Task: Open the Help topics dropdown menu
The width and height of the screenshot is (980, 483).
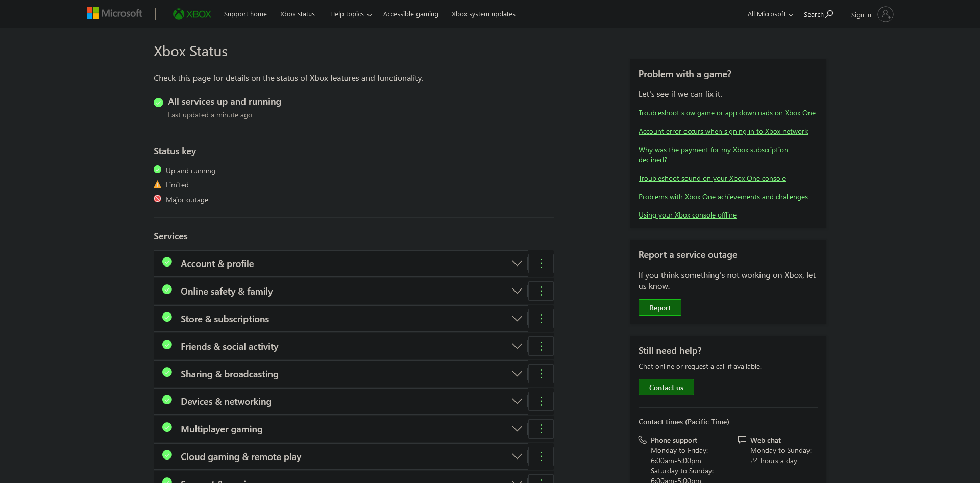Action: tap(351, 14)
